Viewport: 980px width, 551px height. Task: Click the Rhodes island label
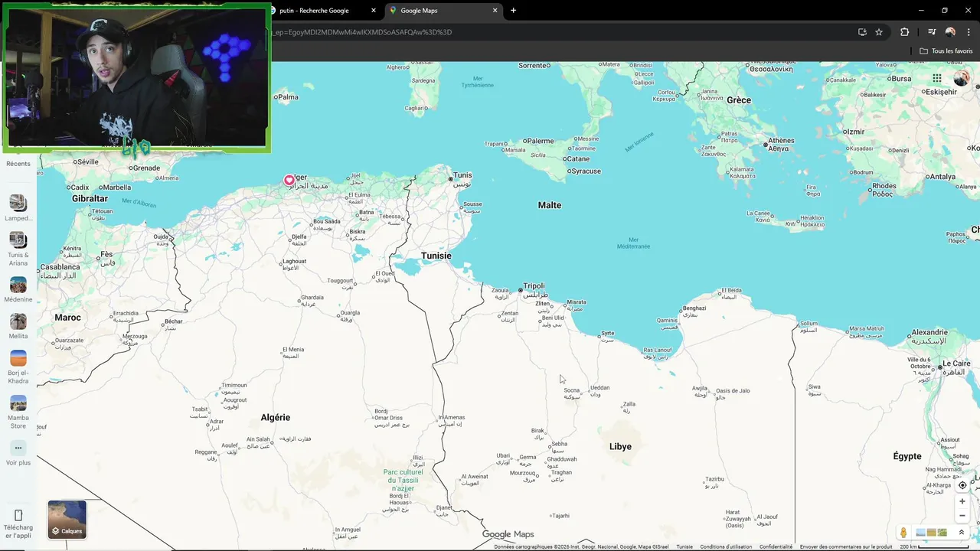(x=884, y=186)
